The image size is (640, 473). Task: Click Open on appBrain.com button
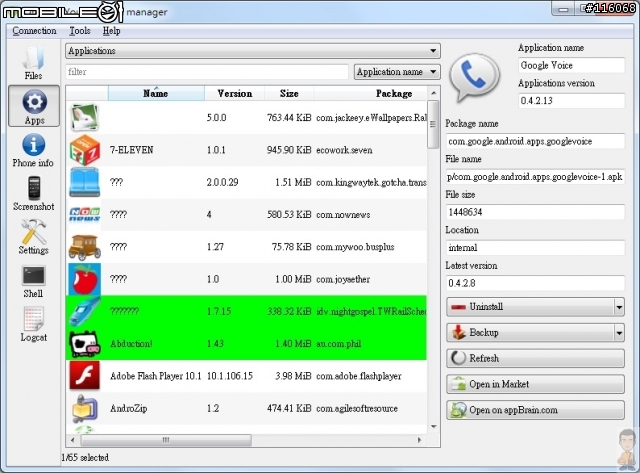click(x=535, y=410)
